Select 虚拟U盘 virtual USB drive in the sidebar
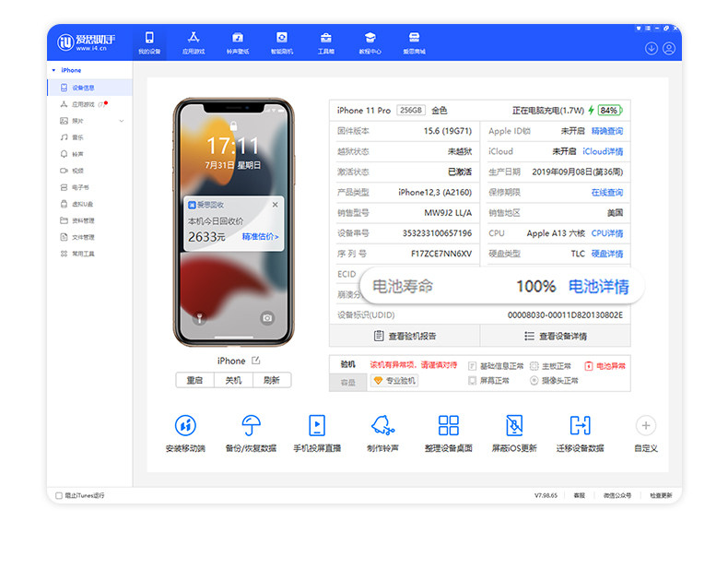 click(89, 204)
